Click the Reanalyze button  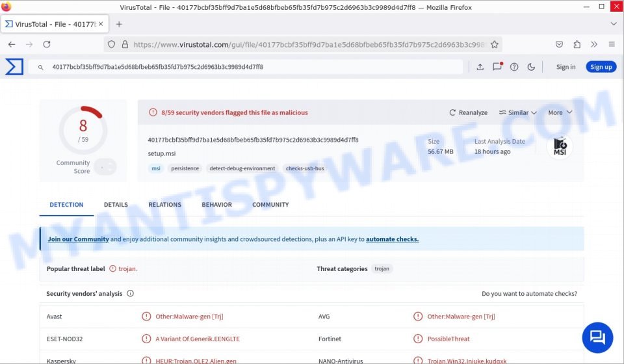tap(468, 112)
